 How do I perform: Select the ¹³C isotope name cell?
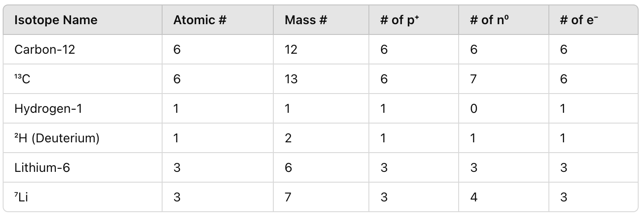[83, 79]
